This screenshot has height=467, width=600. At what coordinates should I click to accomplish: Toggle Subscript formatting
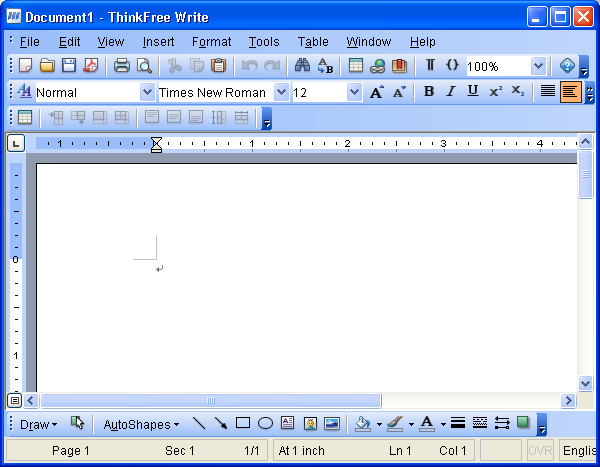(518, 91)
